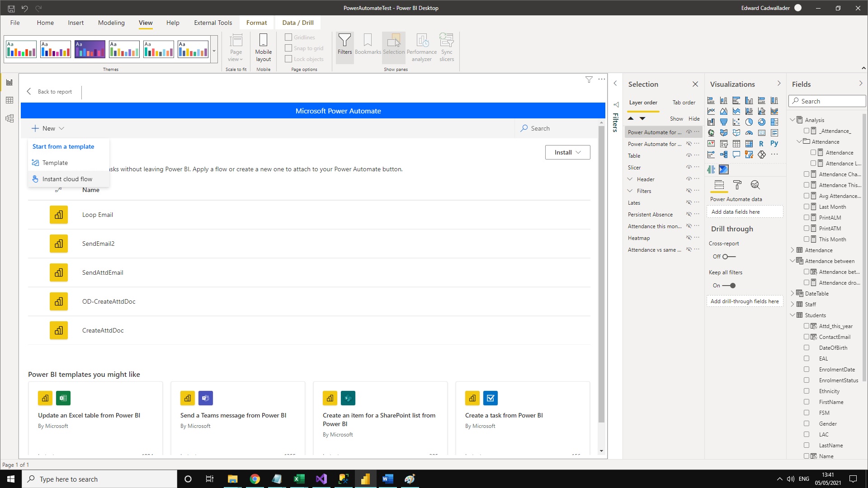Close the Selection pane

point(695,84)
